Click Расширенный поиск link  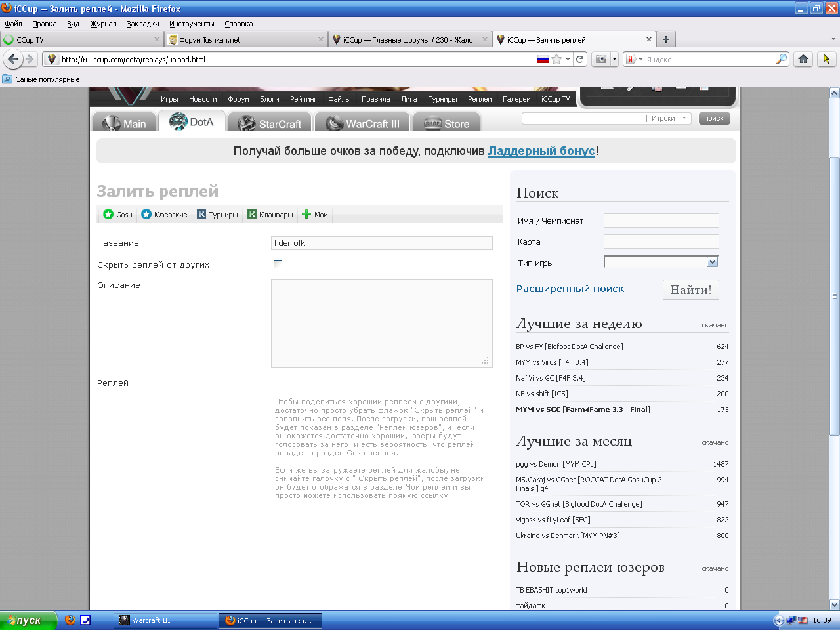point(570,289)
